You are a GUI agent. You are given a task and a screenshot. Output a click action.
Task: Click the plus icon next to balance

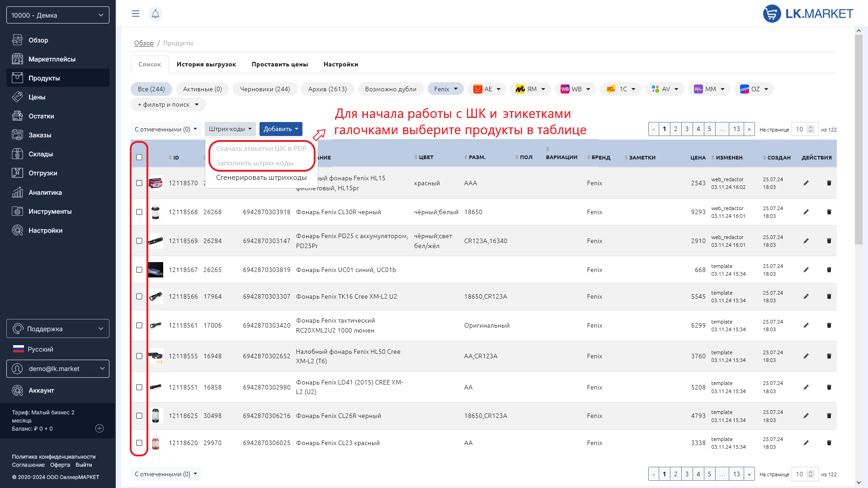tap(99, 428)
